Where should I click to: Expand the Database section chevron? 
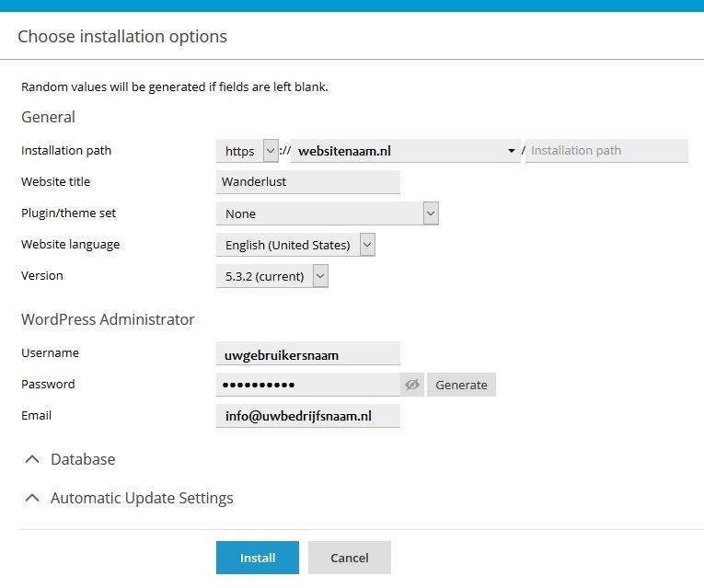(32, 459)
